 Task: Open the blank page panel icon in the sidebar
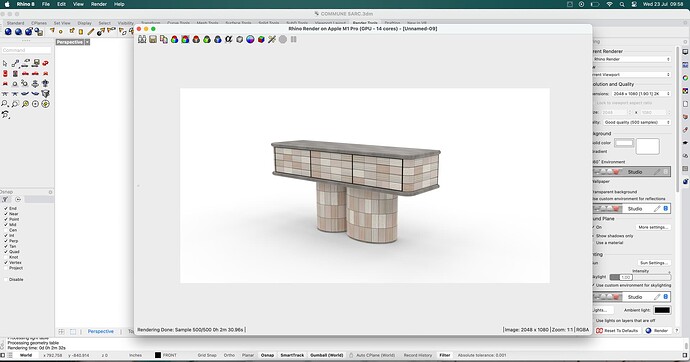pos(685,104)
